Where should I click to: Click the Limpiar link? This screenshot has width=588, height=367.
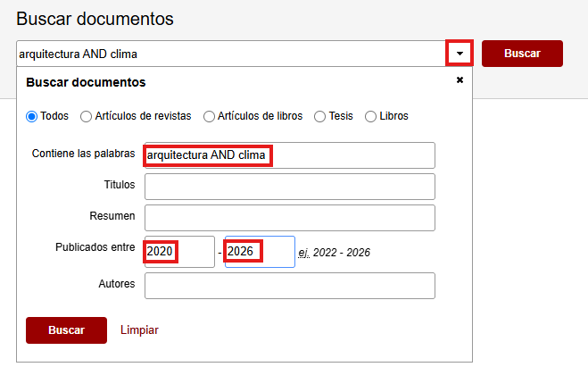[139, 329]
